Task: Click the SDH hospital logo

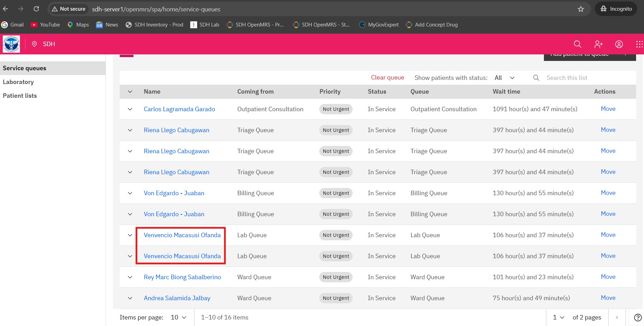Action: click(11, 44)
